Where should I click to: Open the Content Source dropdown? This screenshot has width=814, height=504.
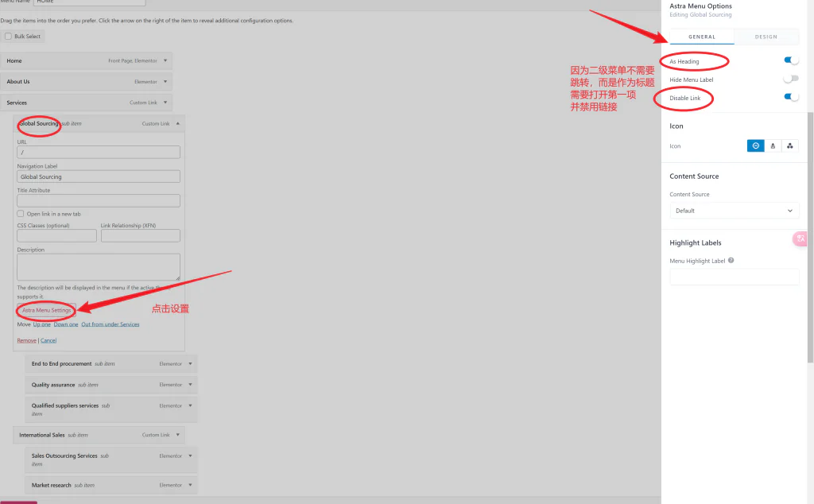pos(734,211)
